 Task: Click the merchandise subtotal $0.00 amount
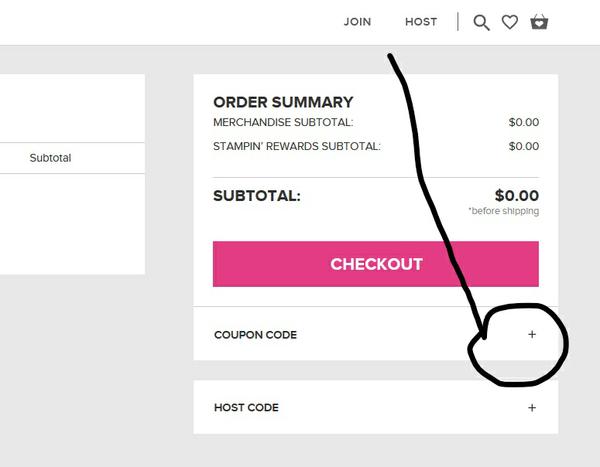click(523, 123)
